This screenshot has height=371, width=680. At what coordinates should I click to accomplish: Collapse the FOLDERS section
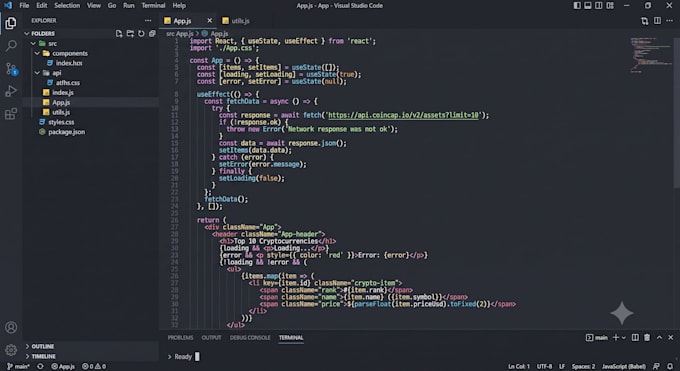click(x=39, y=33)
